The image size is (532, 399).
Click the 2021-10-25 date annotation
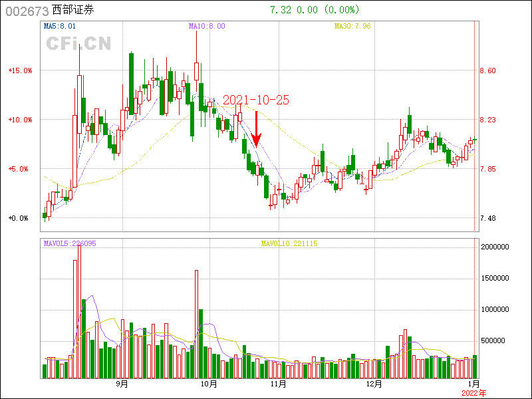click(x=256, y=100)
